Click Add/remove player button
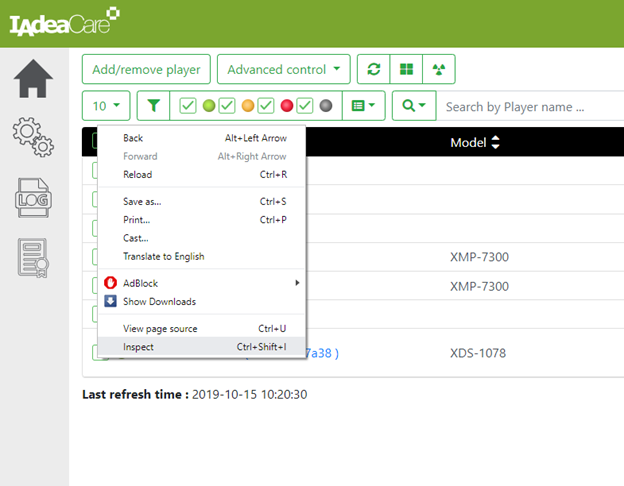624x486 pixels. click(146, 69)
